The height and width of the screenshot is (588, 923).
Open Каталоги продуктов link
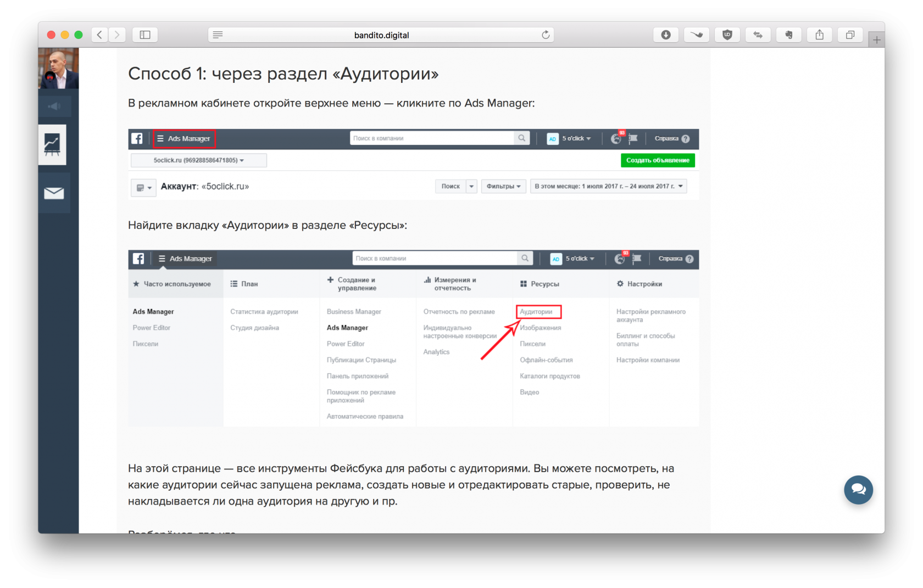point(550,376)
